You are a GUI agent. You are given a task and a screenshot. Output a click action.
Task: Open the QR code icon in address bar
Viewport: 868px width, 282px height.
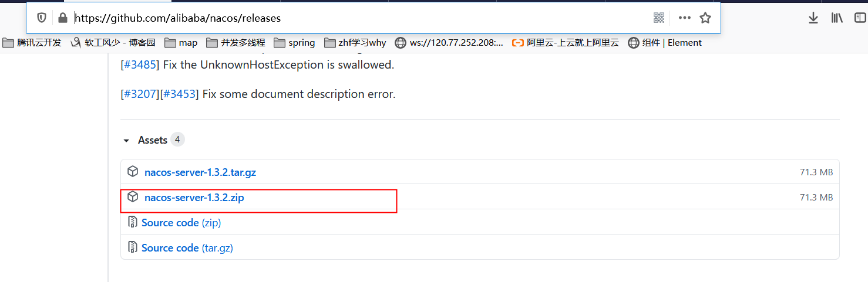[x=659, y=18]
